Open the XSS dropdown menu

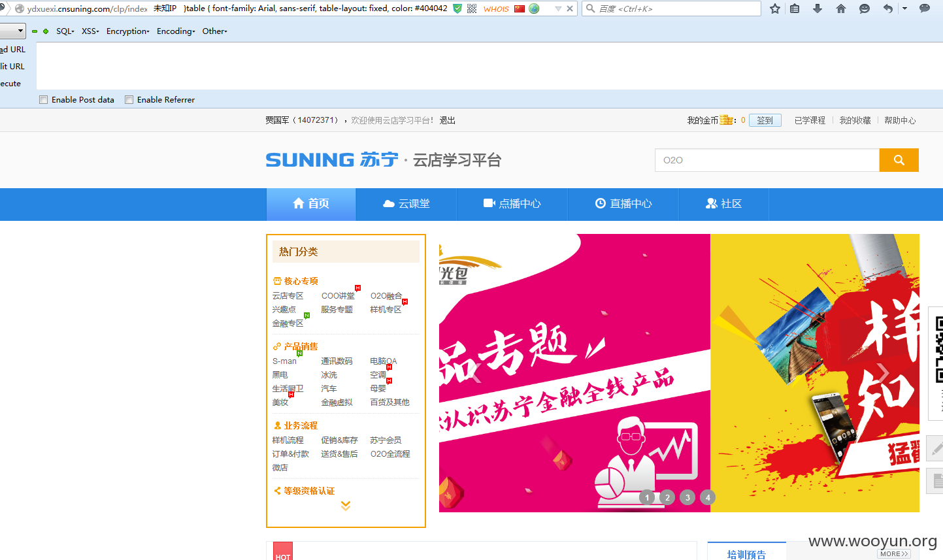[x=90, y=31]
